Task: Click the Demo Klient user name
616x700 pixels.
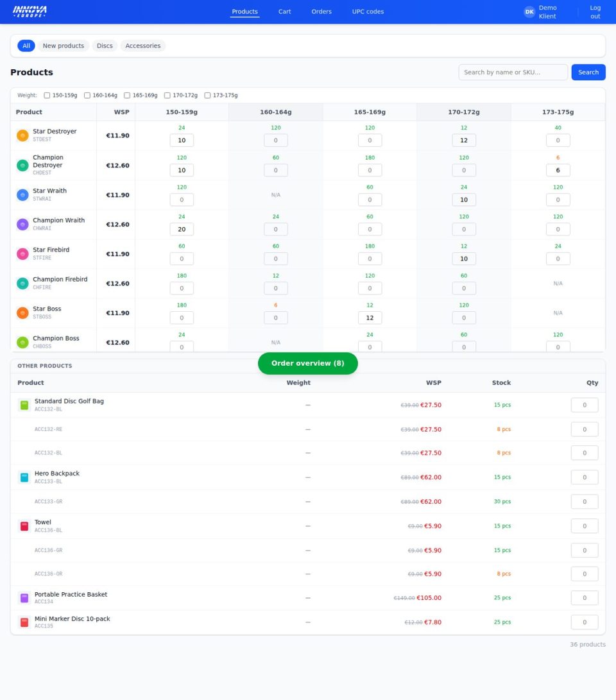Action: point(547,12)
